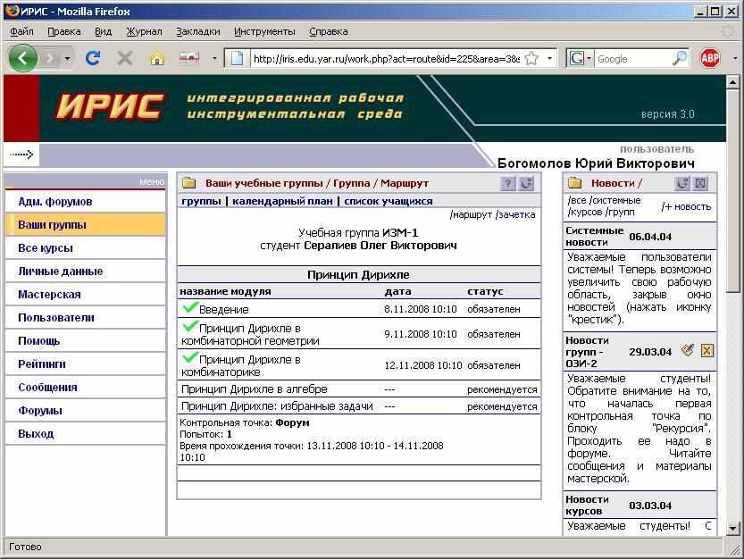Image resolution: width=744 pixels, height=560 pixels.
Task: Close the Новости panel with the cross icon
Action: (x=701, y=183)
